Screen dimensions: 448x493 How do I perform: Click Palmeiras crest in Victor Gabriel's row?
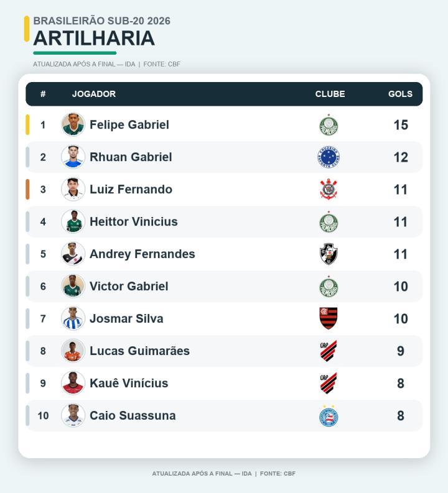point(329,286)
